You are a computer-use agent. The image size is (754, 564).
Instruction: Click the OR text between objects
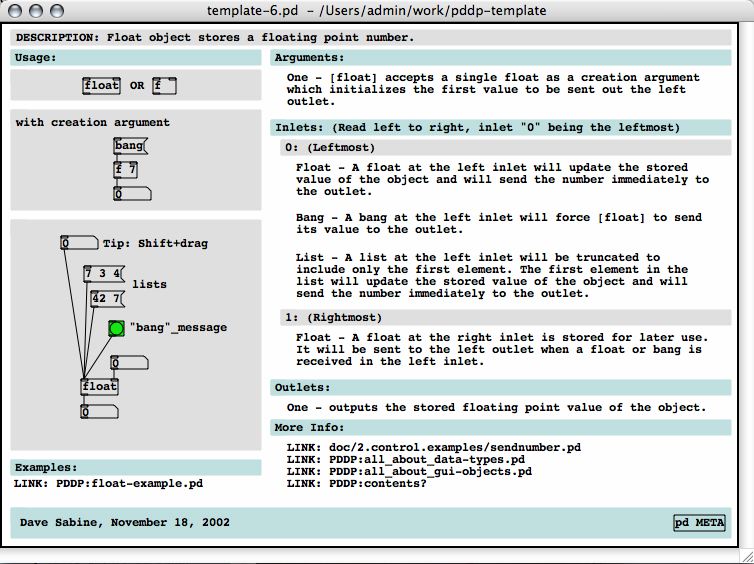[137, 86]
